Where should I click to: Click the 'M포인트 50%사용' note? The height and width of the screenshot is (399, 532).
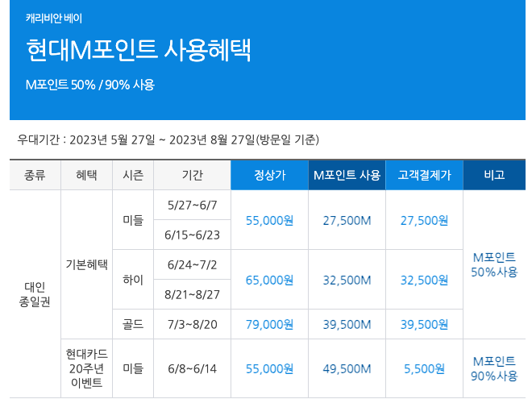tap(494, 264)
